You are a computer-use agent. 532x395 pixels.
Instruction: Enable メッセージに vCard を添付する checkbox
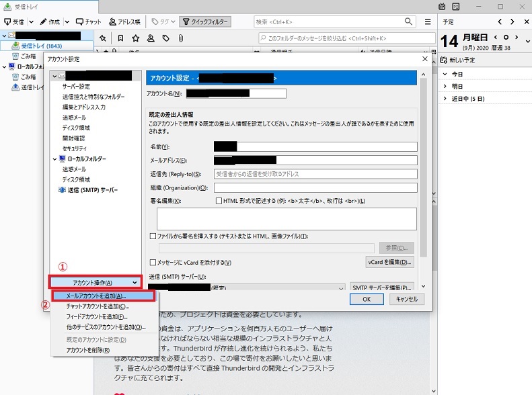[x=153, y=262]
